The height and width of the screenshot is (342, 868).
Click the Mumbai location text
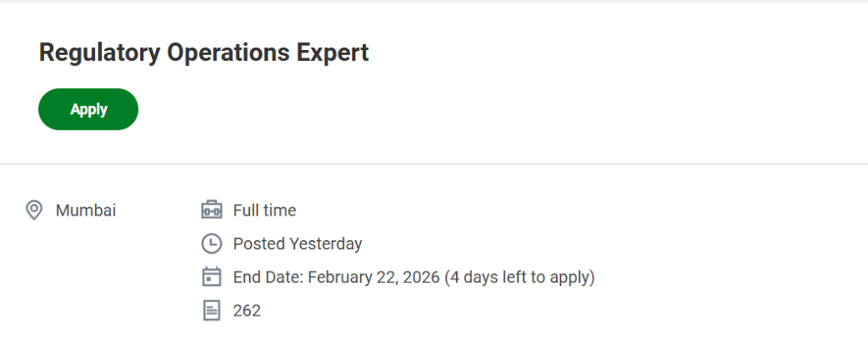pyautogui.click(x=86, y=210)
